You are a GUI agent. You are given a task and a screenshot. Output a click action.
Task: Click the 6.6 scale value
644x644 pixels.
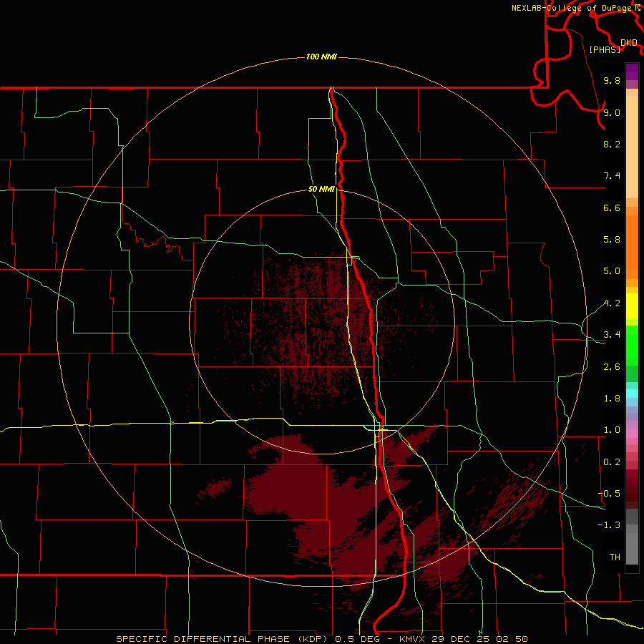coord(612,208)
